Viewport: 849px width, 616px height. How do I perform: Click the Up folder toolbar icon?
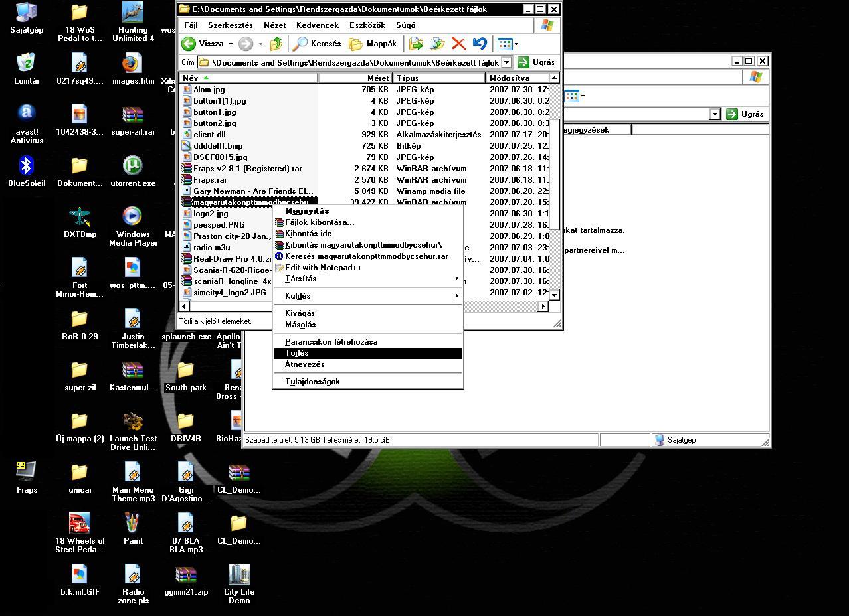tap(276, 44)
